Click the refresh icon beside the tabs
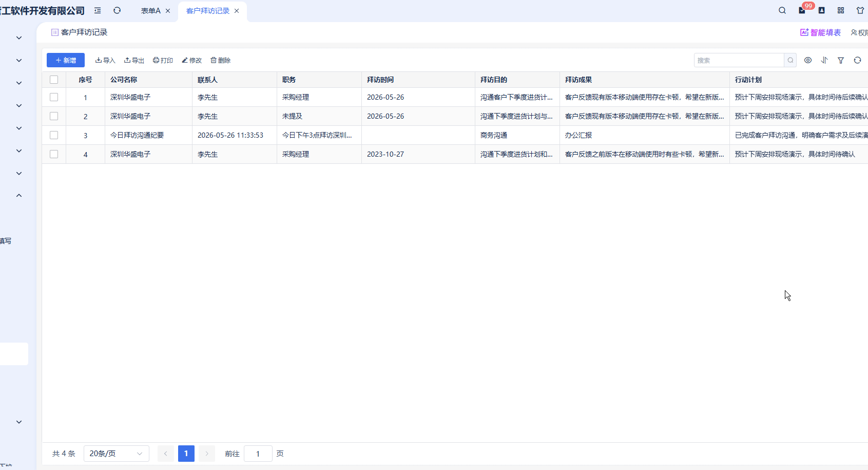 coord(117,10)
